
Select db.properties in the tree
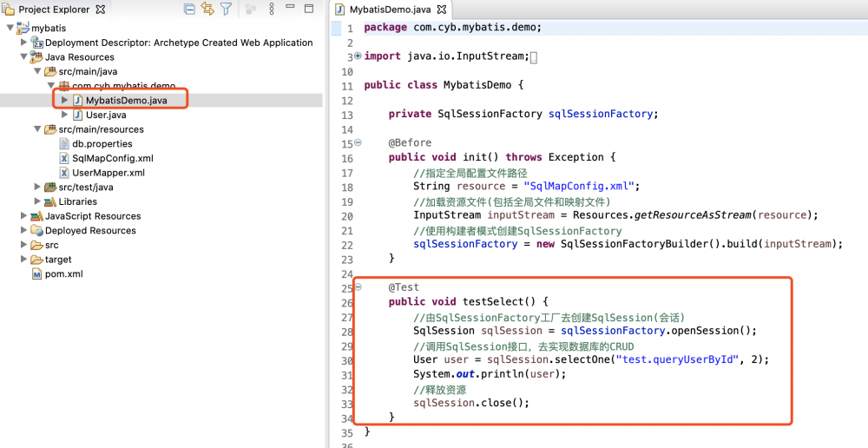click(x=102, y=143)
